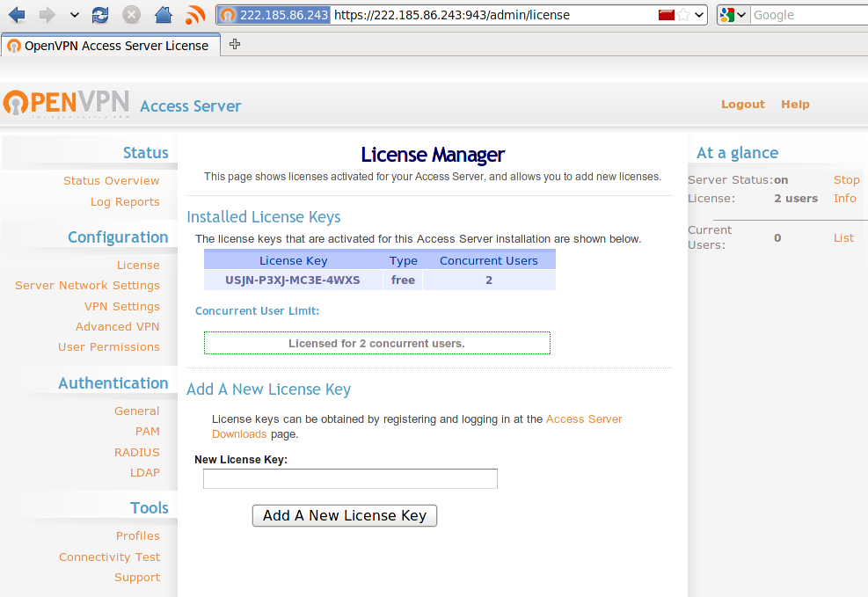Screen dimensions: 868x597
Task: Click the 'free' type cell
Action: (403, 280)
